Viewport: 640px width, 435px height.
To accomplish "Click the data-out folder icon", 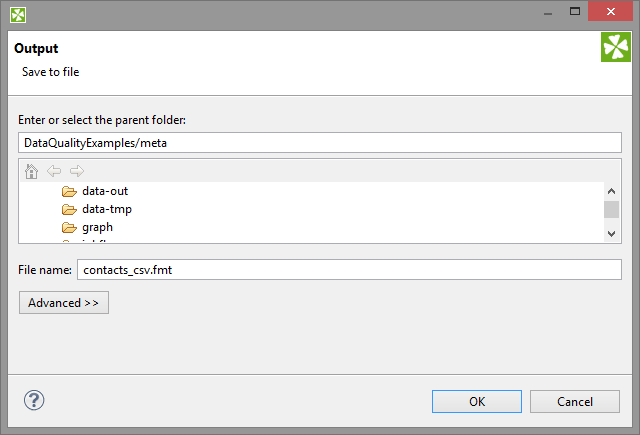I will (69, 191).
